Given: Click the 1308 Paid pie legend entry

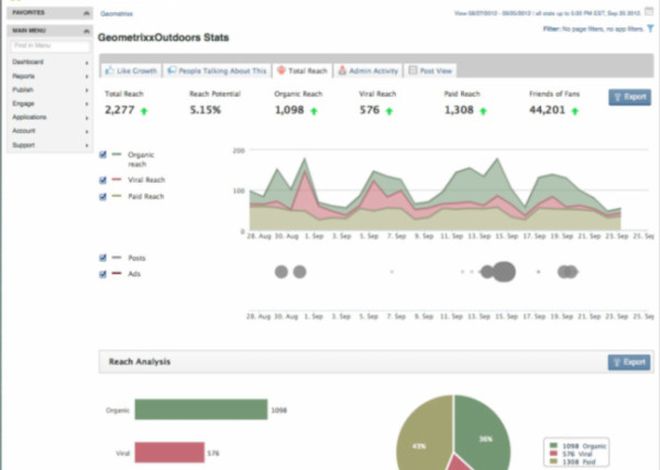Looking at the screenshot, I should (x=572, y=462).
